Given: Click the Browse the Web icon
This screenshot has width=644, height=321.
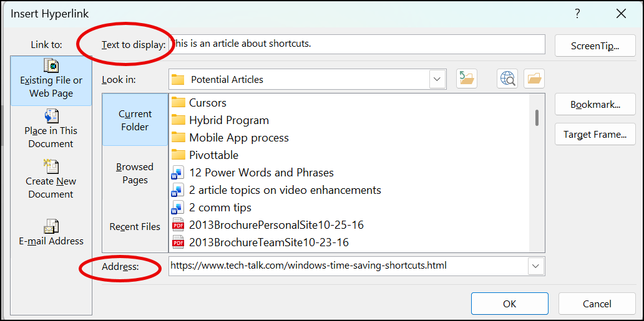Looking at the screenshot, I should tap(507, 79).
